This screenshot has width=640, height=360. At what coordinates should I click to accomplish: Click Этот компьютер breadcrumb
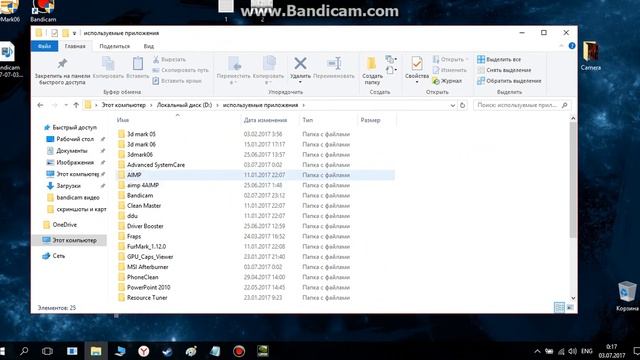[x=124, y=105]
